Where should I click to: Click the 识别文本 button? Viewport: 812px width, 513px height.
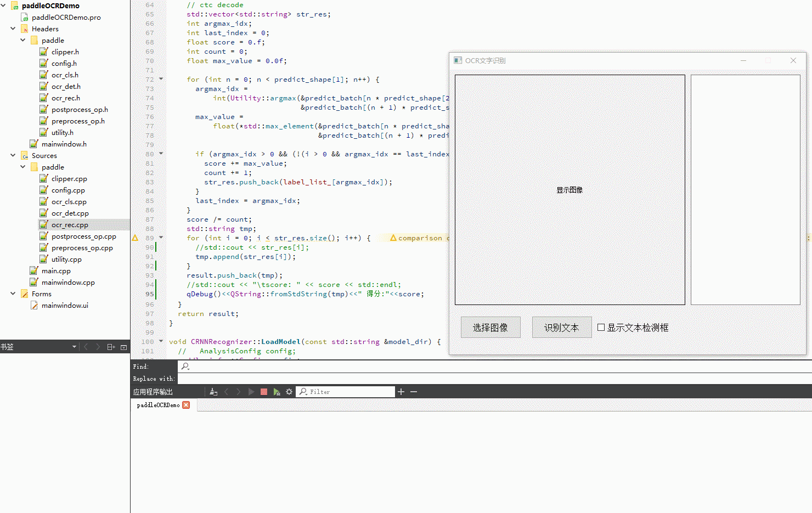pyautogui.click(x=562, y=326)
